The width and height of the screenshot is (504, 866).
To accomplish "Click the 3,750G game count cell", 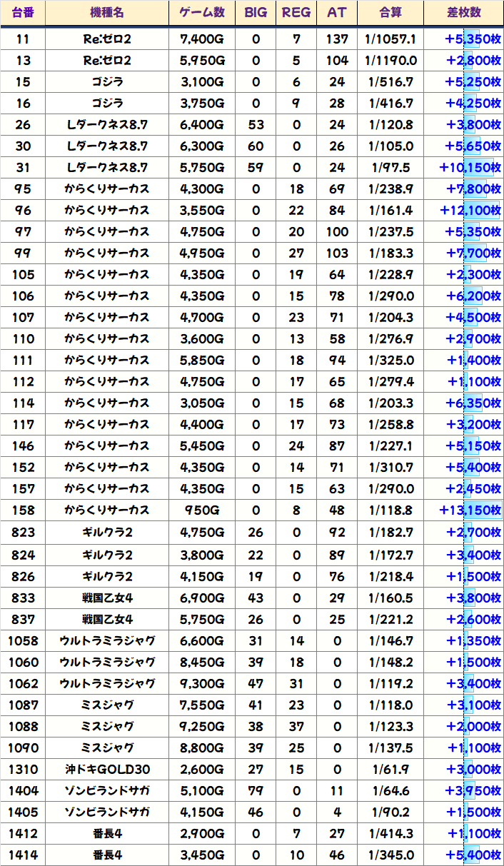I will coord(203,103).
